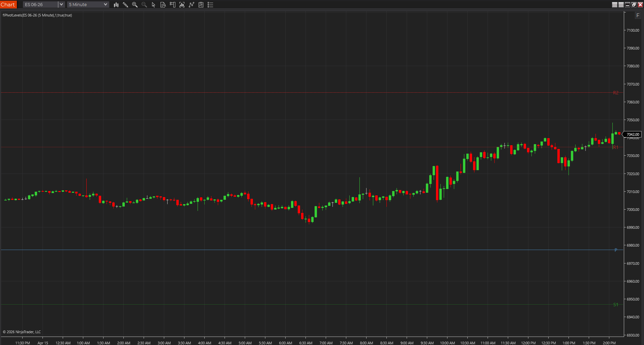
Task: Click the NinjaTrader copyright text
Action: [x=22, y=332]
